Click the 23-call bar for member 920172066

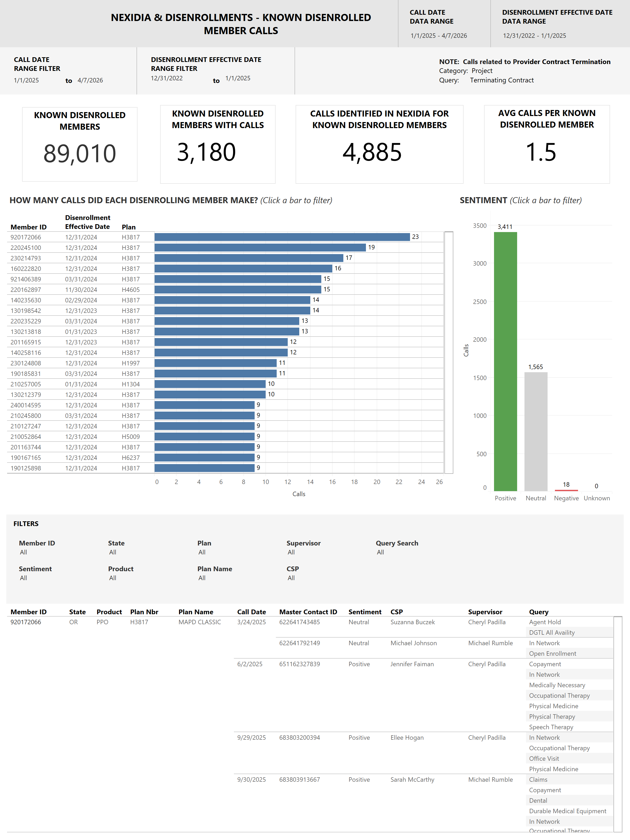[x=282, y=237]
